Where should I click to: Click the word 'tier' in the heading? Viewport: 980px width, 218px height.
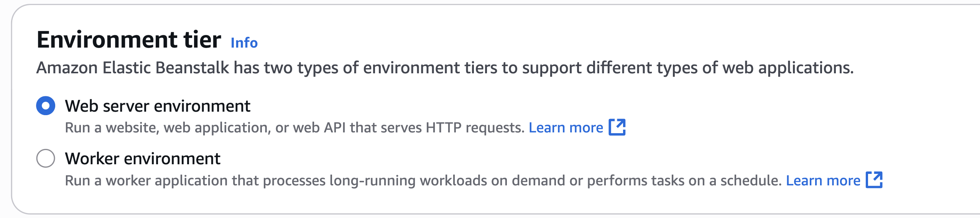coord(202,40)
